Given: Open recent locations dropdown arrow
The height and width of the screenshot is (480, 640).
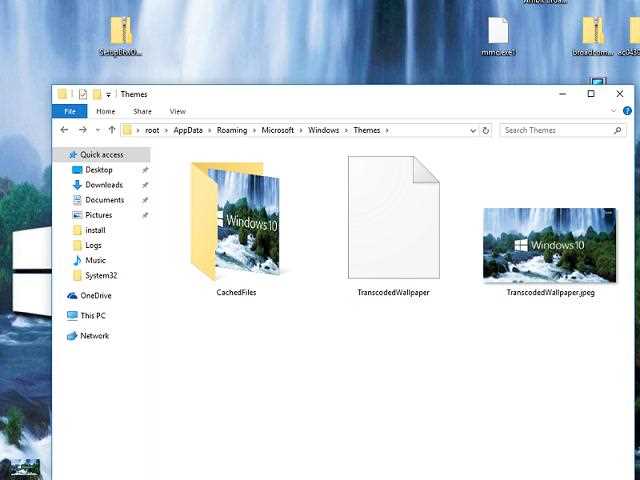Looking at the screenshot, I should [x=98, y=131].
